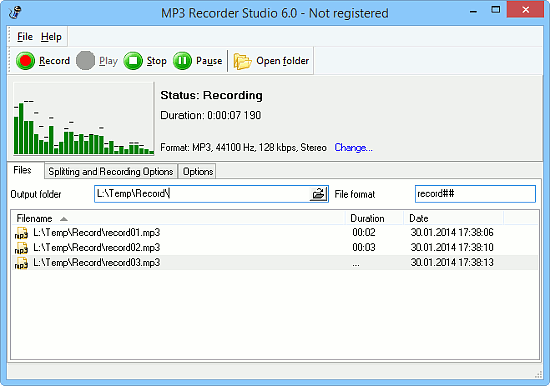
Task: Click the Stop label in toolbar
Action: pos(156,61)
